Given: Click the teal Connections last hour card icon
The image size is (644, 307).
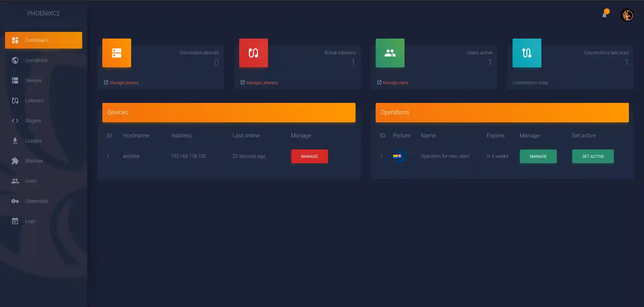Looking at the screenshot, I should (527, 53).
